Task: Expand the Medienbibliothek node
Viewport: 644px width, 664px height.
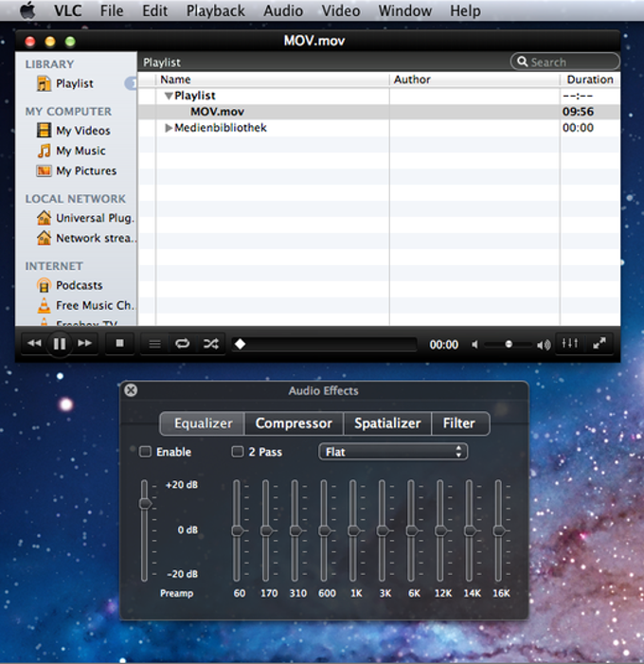Action: point(169,128)
